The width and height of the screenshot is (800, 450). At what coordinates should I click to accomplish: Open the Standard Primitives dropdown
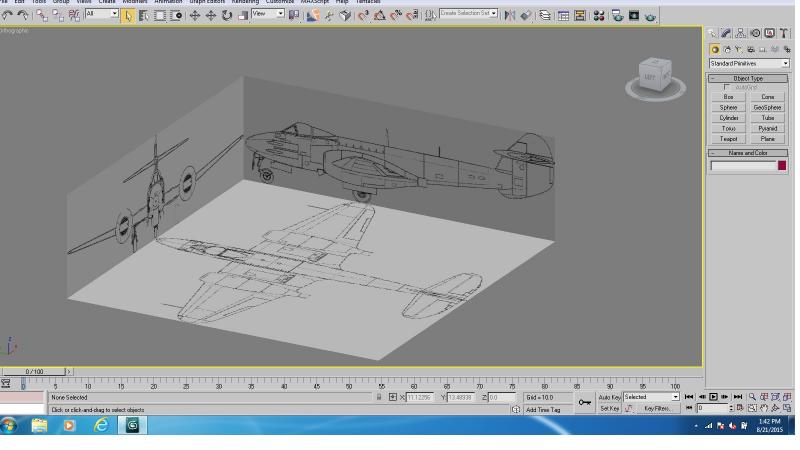(749, 64)
